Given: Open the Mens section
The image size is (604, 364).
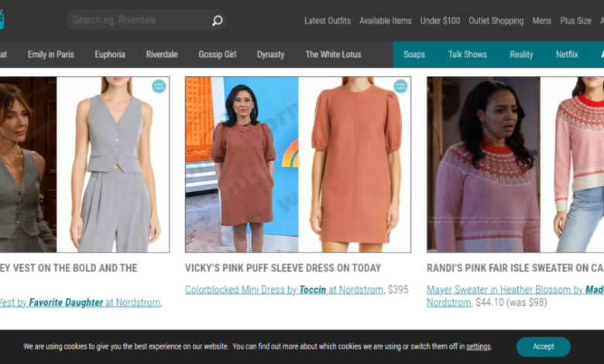Looking at the screenshot, I should [x=541, y=21].
